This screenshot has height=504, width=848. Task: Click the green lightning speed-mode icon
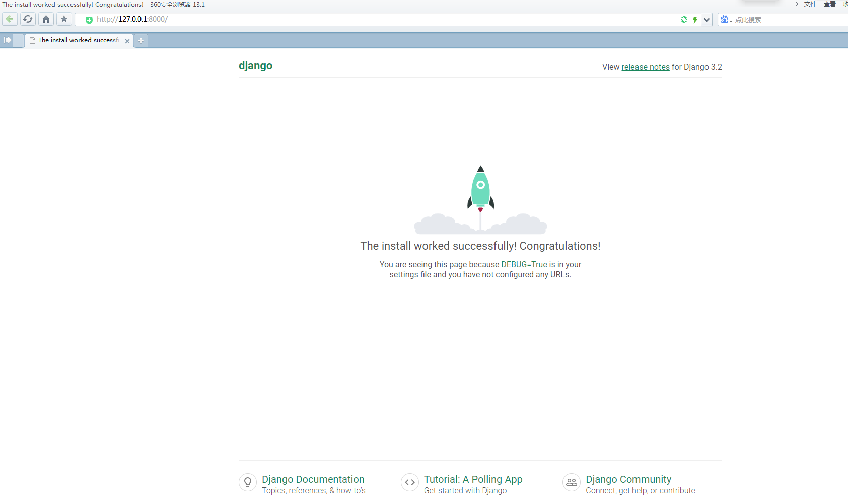(695, 20)
